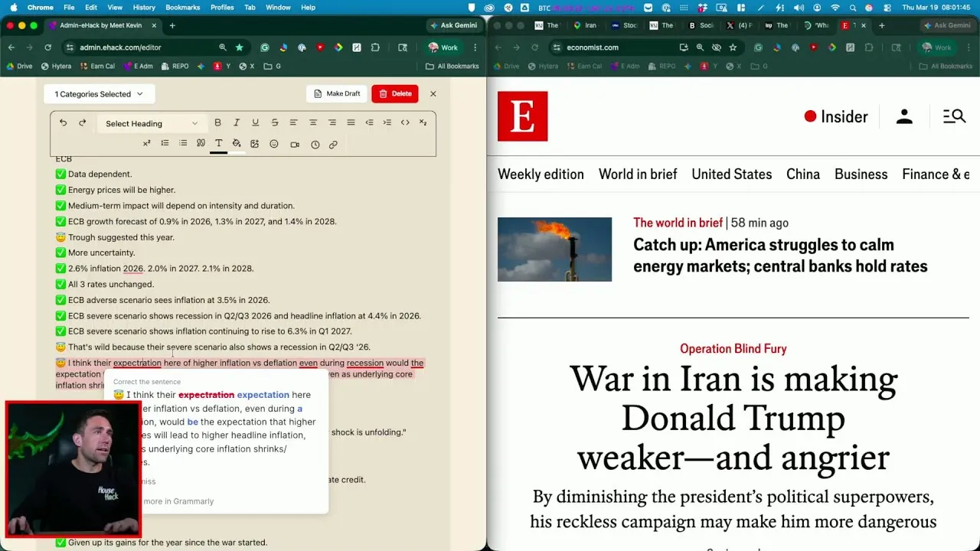Expand the 1 Categories Selected dropdown
The image size is (980, 551).
click(x=99, y=94)
